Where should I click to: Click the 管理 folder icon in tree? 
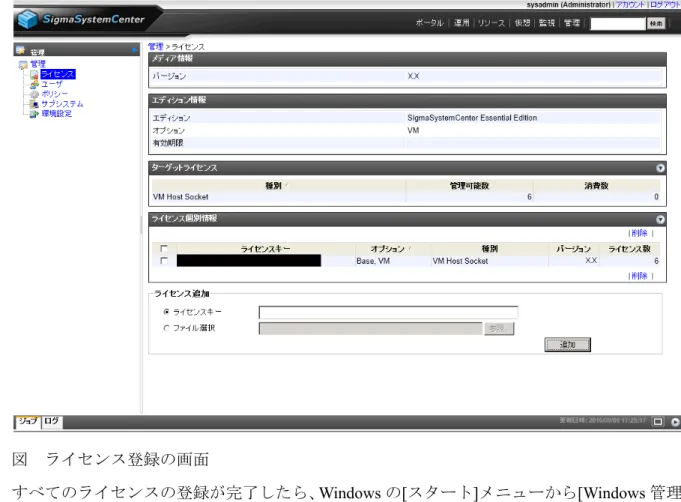click(23, 65)
